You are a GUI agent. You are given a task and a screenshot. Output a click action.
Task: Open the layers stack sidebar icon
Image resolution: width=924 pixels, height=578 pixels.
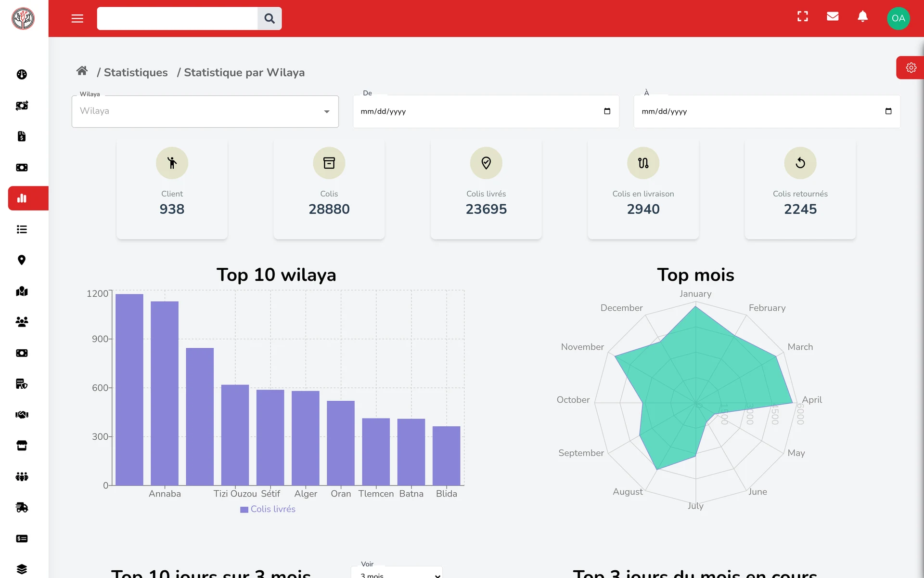click(x=22, y=569)
